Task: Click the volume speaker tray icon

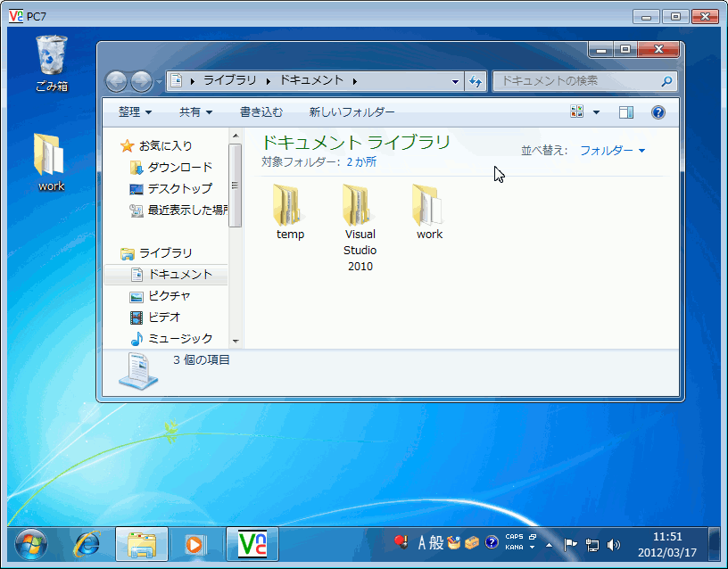Action: (x=613, y=544)
